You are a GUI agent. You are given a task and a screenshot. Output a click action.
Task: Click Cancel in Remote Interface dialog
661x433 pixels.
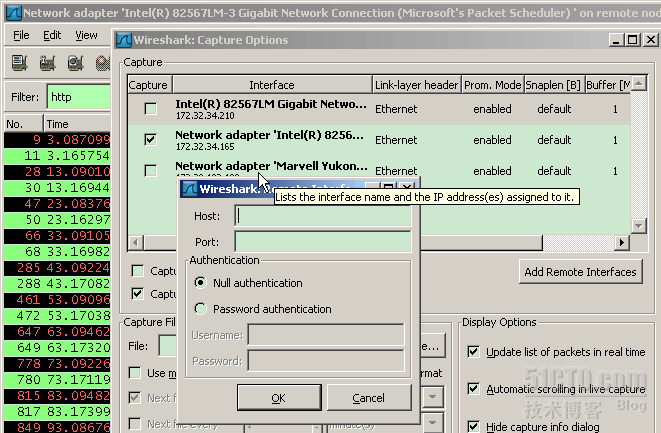click(369, 398)
